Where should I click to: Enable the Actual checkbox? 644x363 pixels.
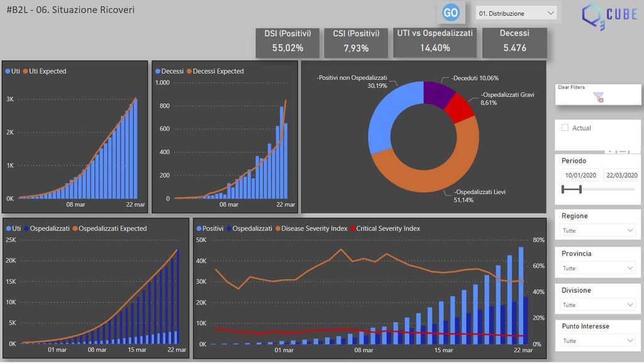click(565, 128)
